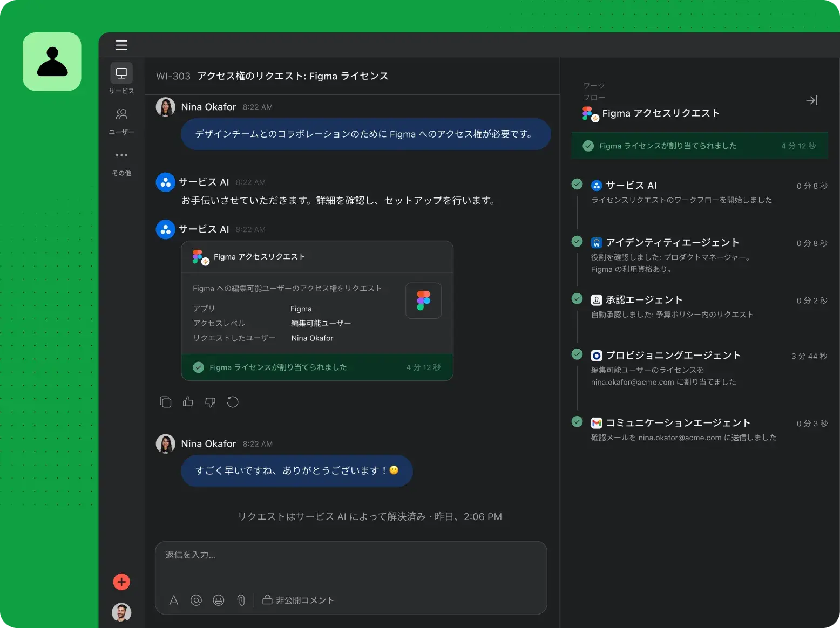Viewport: 840px width, 628px height.
Task: Click the card's Figma license assigned status bar
Action: tap(317, 367)
